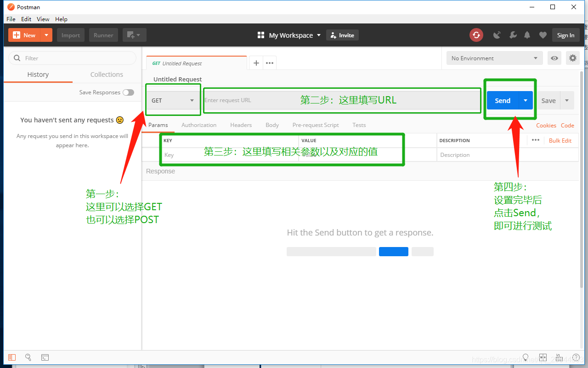Switch to the History tab

[38, 75]
